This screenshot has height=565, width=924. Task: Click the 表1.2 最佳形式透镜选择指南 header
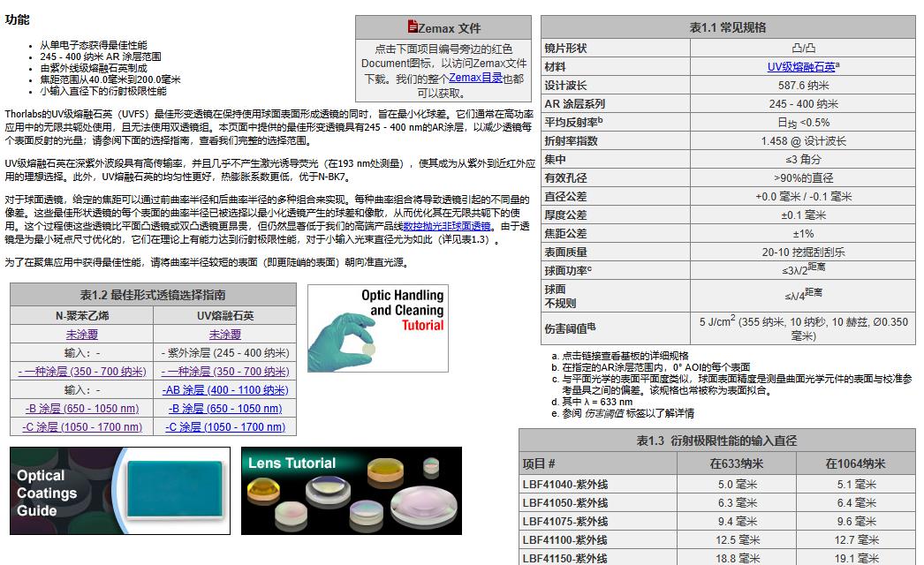[x=153, y=295]
